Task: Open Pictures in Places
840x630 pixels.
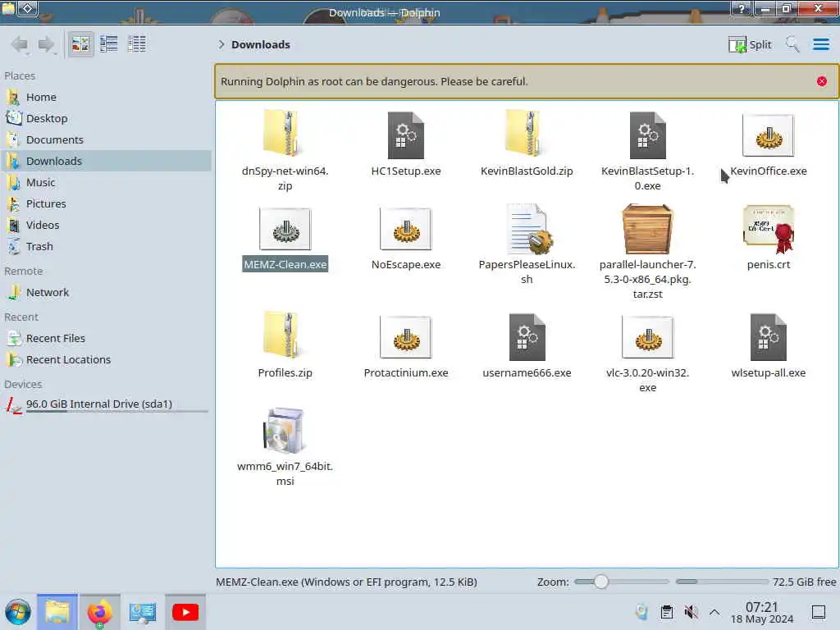Action: [x=107, y=204]
